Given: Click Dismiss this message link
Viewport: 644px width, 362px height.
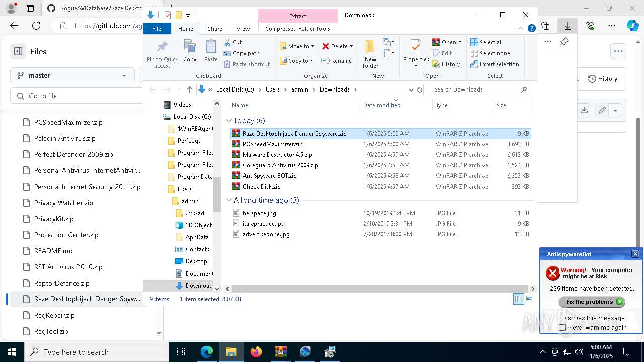Looking at the screenshot, I should point(593,318).
